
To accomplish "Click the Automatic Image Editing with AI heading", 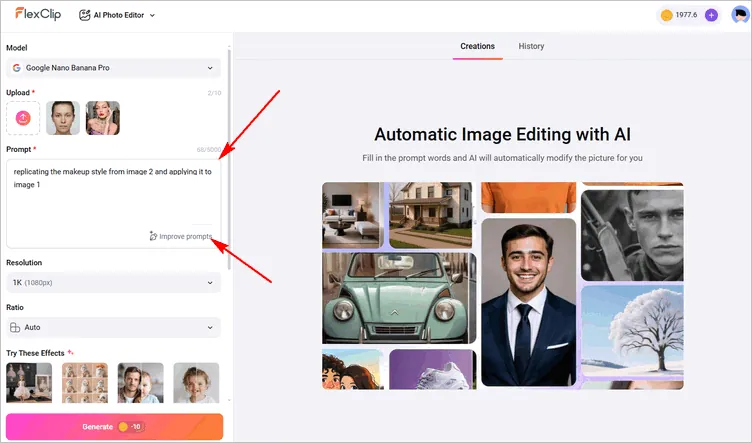I will point(502,134).
